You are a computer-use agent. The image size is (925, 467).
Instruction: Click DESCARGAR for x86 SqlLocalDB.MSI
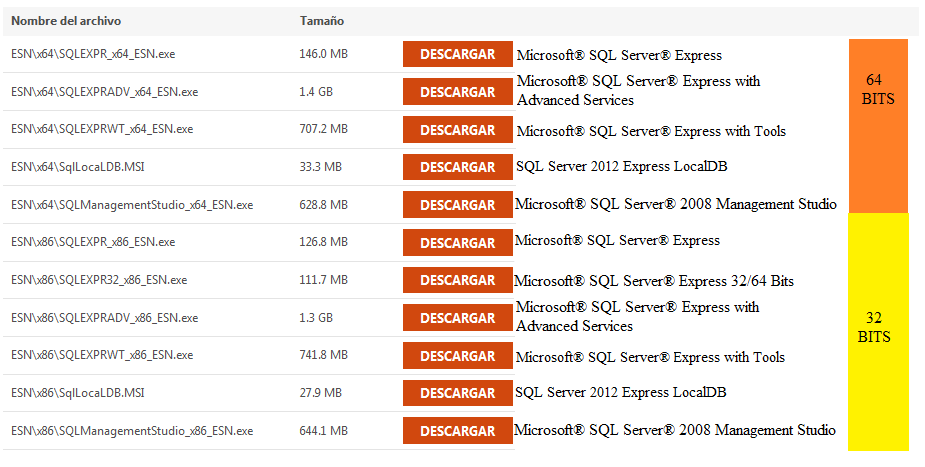pyautogui.click(x=457, y=393)
